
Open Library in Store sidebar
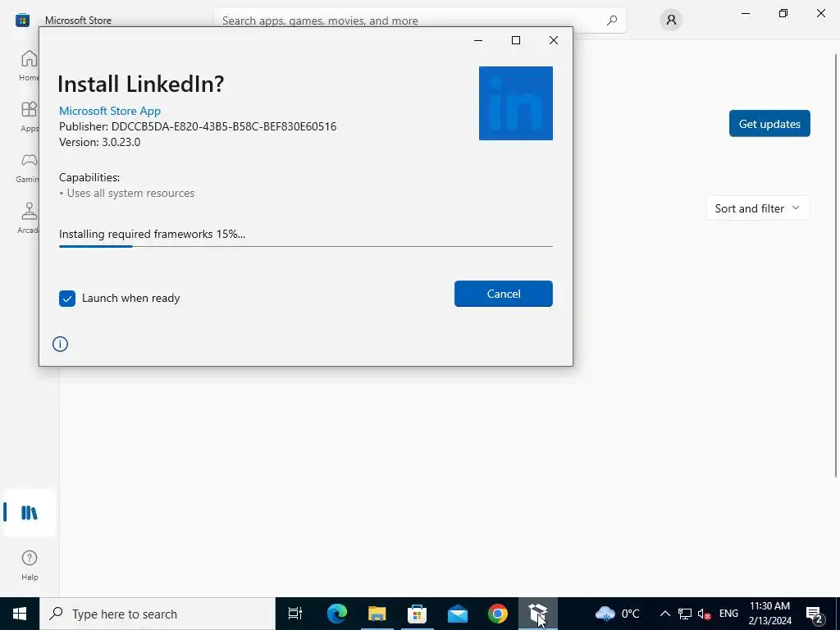29,513
